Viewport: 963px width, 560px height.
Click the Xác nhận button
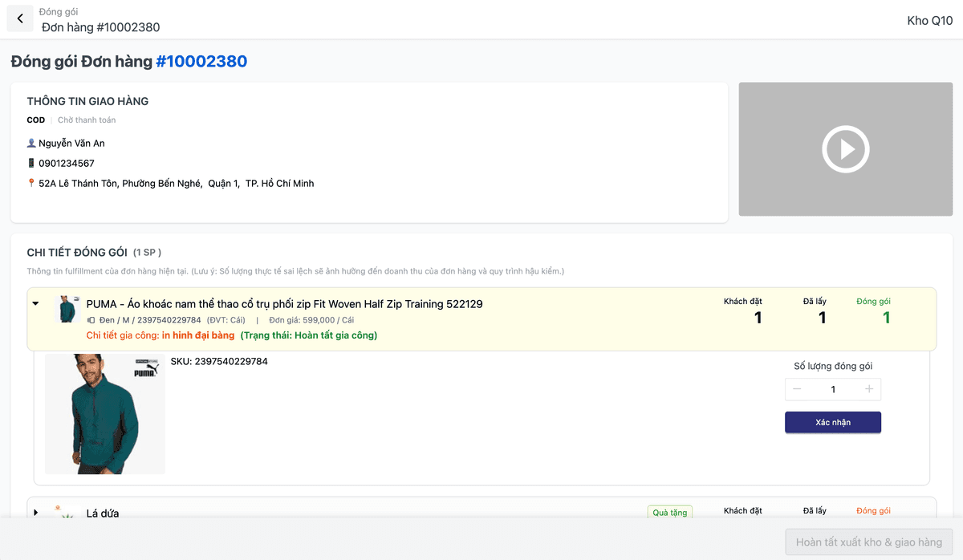point(832,422)
